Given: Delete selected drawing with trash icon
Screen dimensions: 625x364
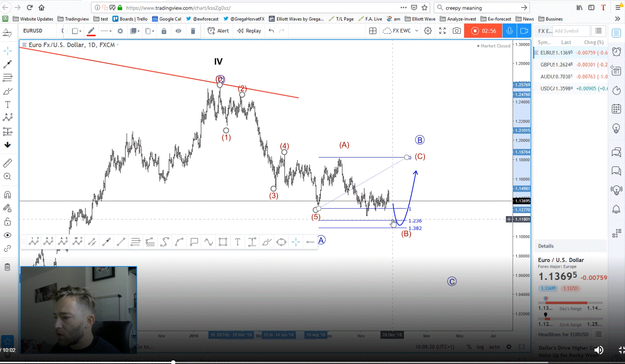Looking at the screenshot, I should (193, 31).
